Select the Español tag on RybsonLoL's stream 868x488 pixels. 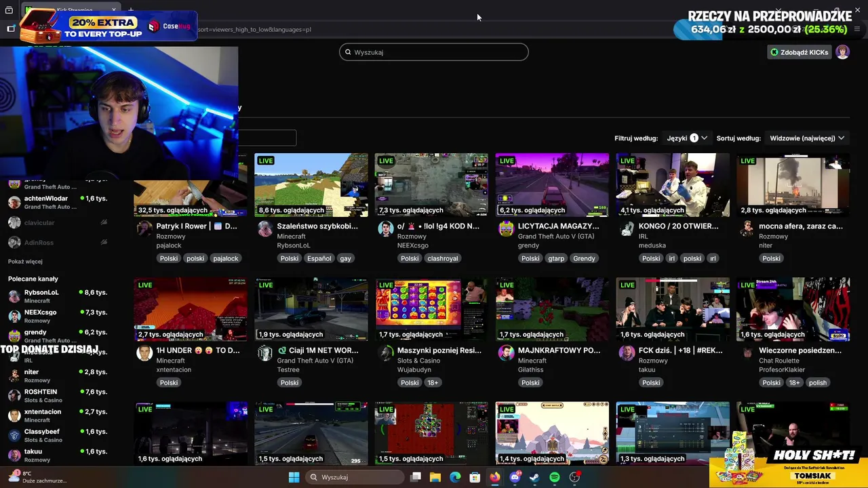[319, 258]
